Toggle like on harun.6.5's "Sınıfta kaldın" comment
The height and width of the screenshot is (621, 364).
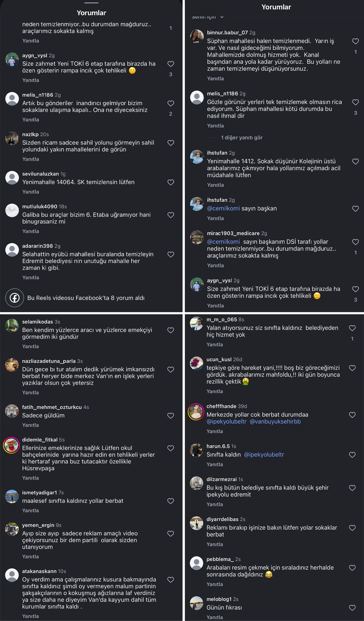click(352, 455)
